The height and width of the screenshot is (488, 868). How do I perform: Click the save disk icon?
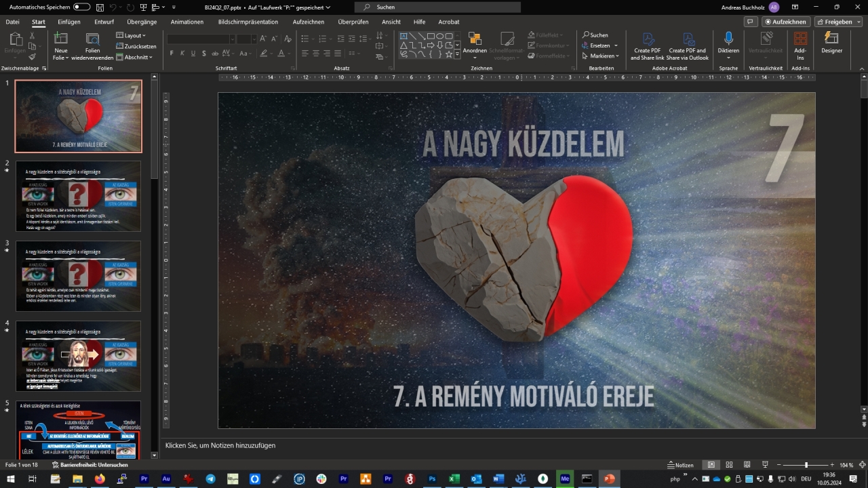[100, 7]
